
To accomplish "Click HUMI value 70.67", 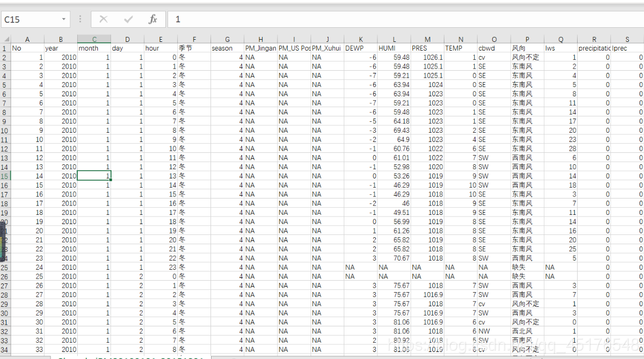I will 394,258.
